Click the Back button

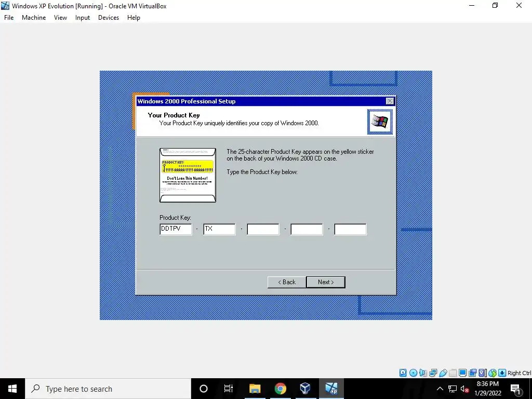(x=287, y=282)
